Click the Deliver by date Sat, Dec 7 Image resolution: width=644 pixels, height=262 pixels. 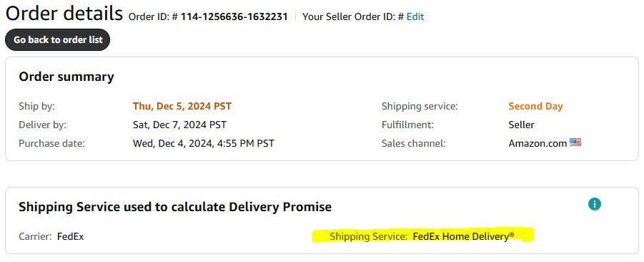pyautogui.click(x=179, y=125)
